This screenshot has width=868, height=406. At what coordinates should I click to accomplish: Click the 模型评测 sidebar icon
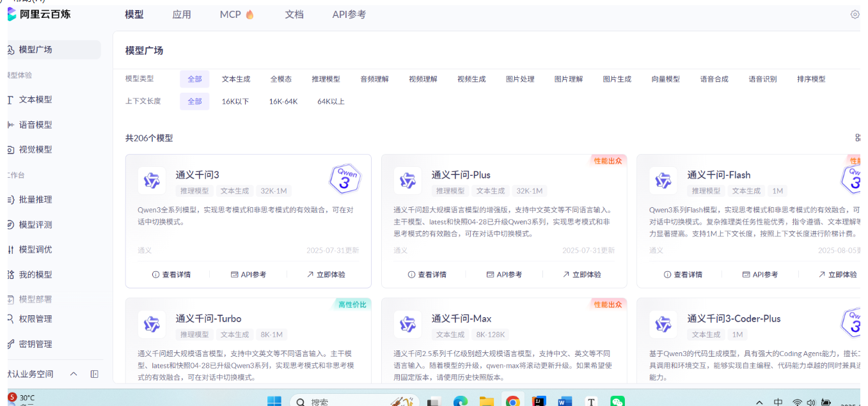pos(10,224)
